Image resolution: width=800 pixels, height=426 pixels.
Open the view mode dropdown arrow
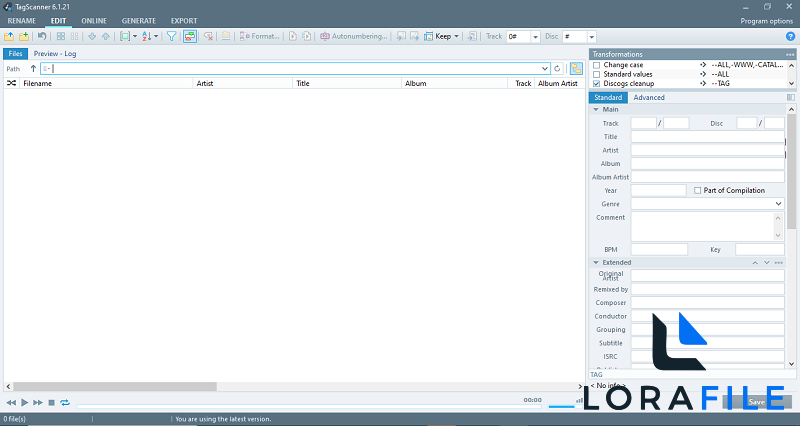point(135,36)
